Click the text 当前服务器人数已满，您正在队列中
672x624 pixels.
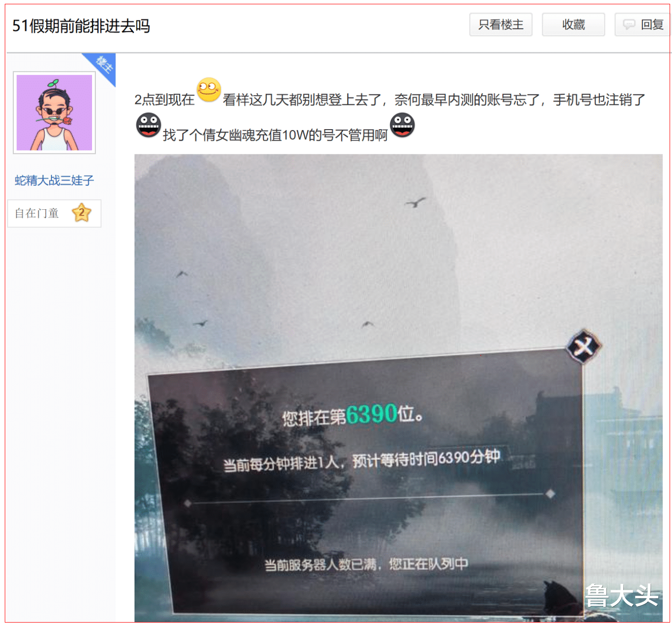(x=366, y=564)
